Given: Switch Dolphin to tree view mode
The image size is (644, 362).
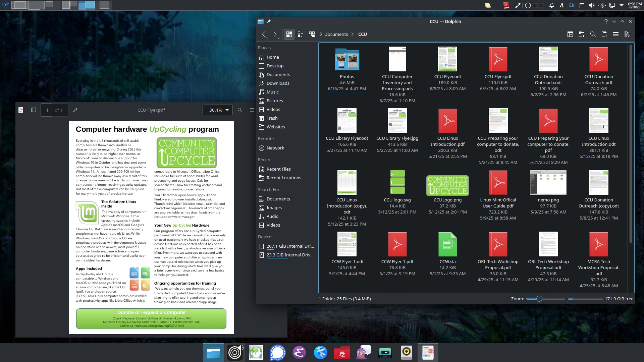Looking at the screenshot, I should pos(312,34).
